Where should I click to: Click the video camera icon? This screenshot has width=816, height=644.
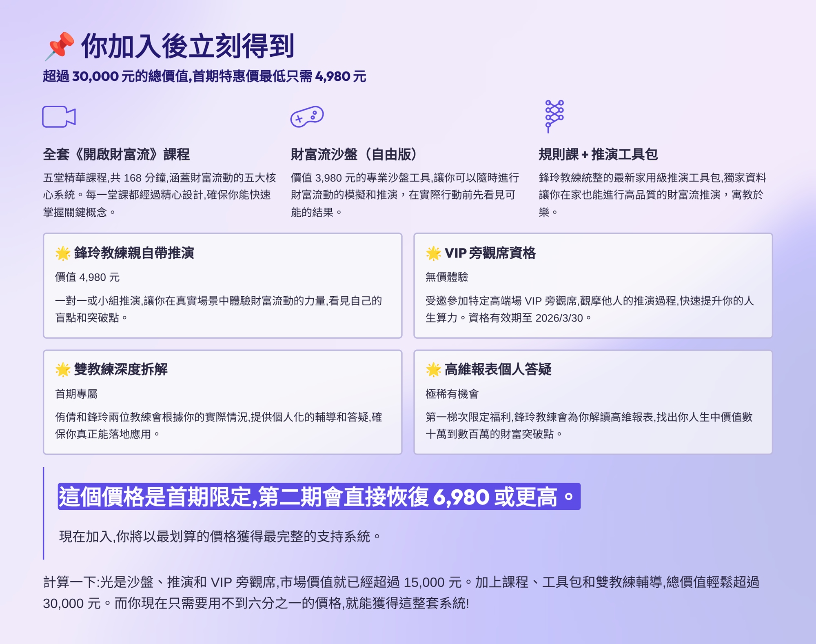[x=59, y=117]
